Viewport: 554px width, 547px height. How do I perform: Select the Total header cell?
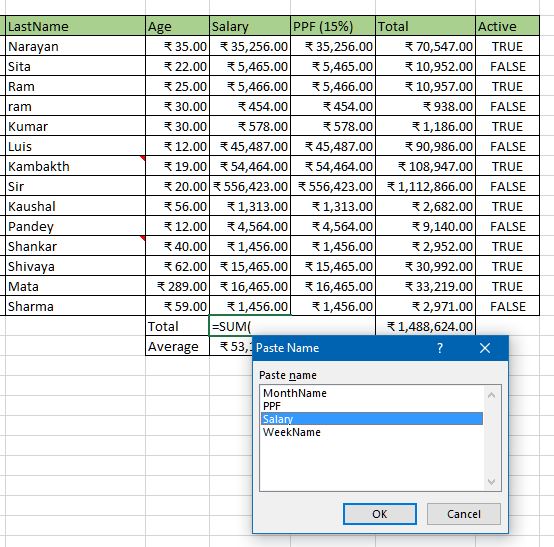[x=425, y=26]
